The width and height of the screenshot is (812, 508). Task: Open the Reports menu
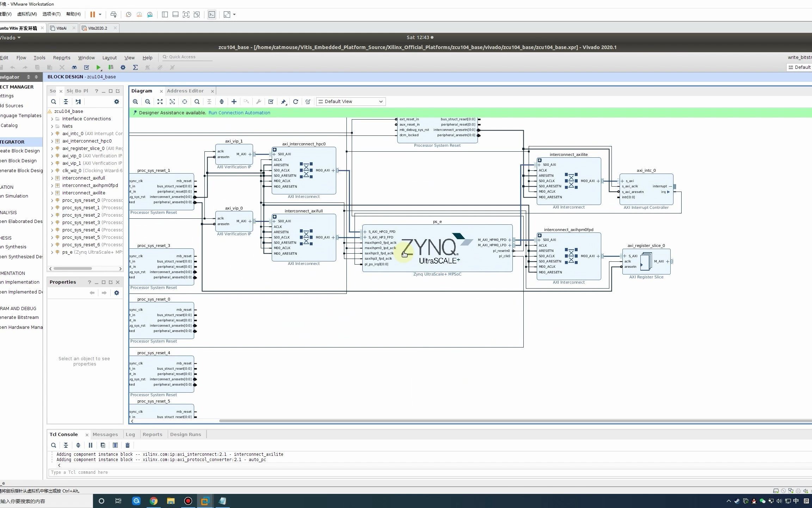point(62,58)
